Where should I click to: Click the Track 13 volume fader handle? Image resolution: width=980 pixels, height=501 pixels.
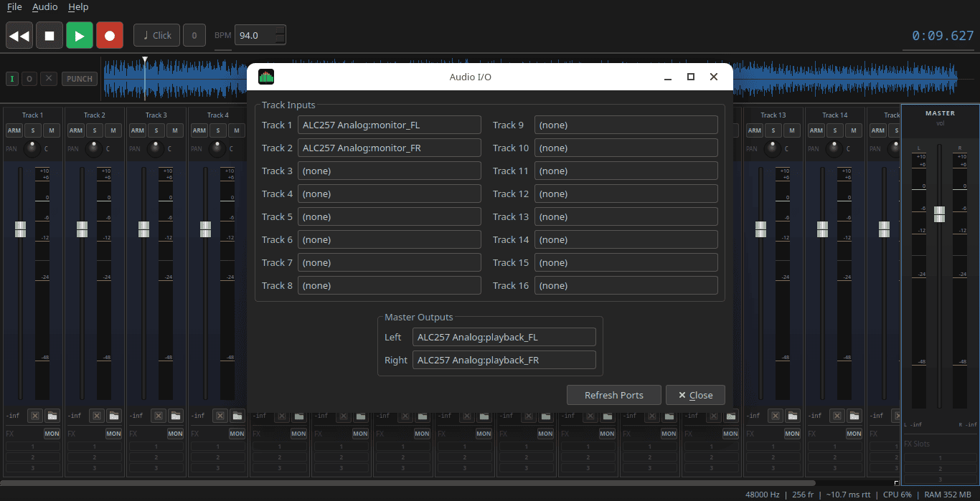[760, 229]
